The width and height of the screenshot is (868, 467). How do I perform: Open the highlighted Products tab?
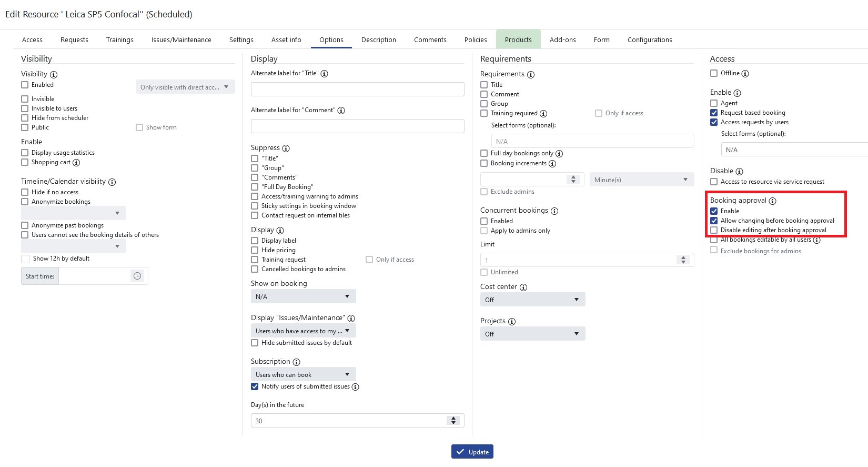click(518, 39)
